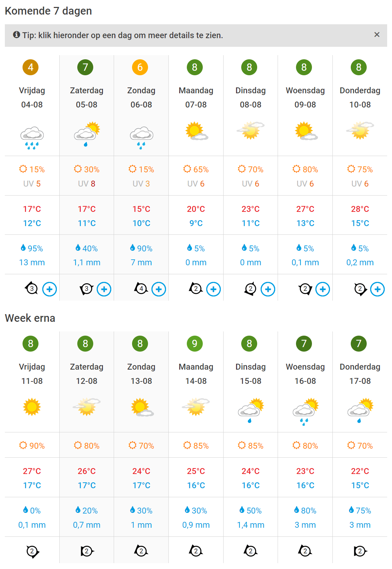Click the 95% rain chance for Vrijdag 04-08
This screenshot has height=569, width=392.
32,248
